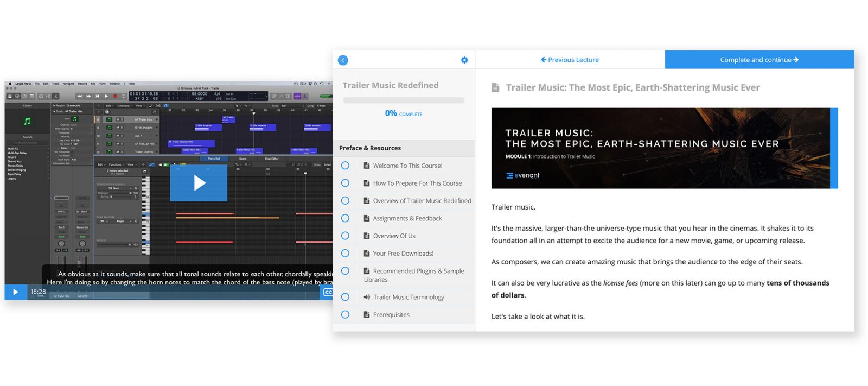Open the Navigate menu in menu bar
The height and width of the screenshot is (386, 868).
point(68,84)
